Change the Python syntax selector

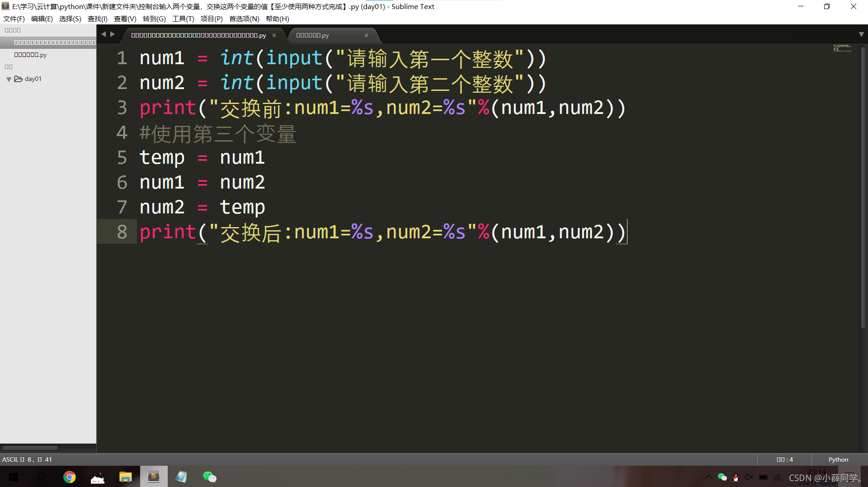838,459
